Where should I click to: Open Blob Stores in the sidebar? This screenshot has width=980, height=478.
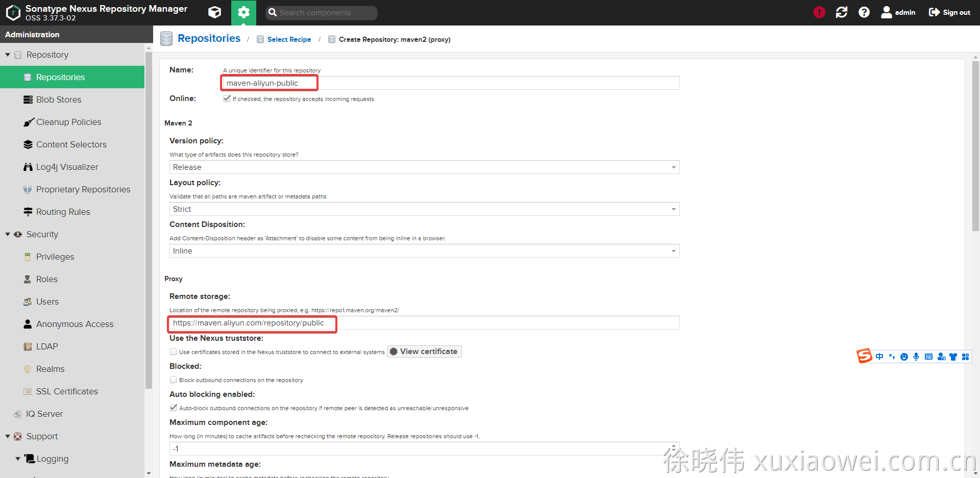[59, 99]
